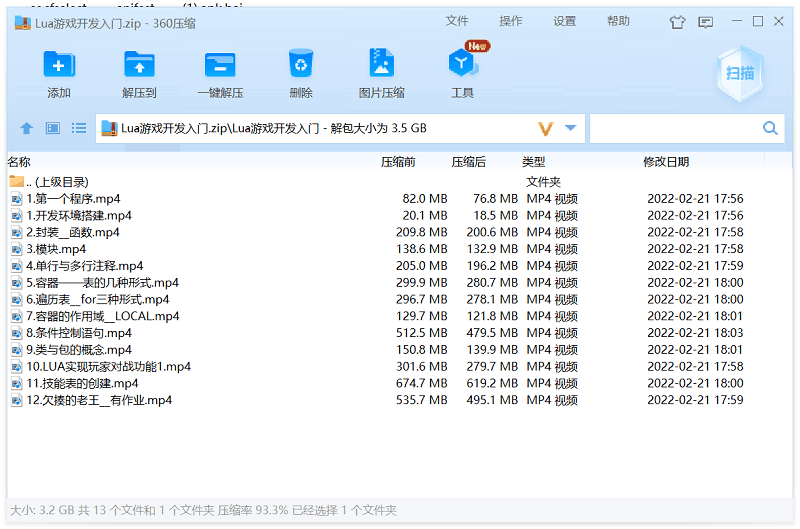Click the search input field
This screenshot has height=529, width=800.
coord(673,128)
